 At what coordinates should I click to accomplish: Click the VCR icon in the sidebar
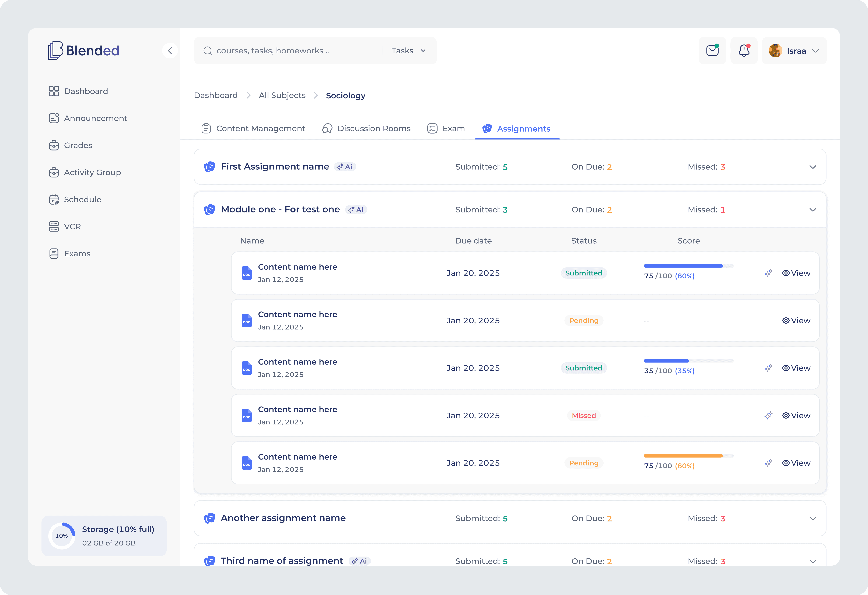pos(54,226)
